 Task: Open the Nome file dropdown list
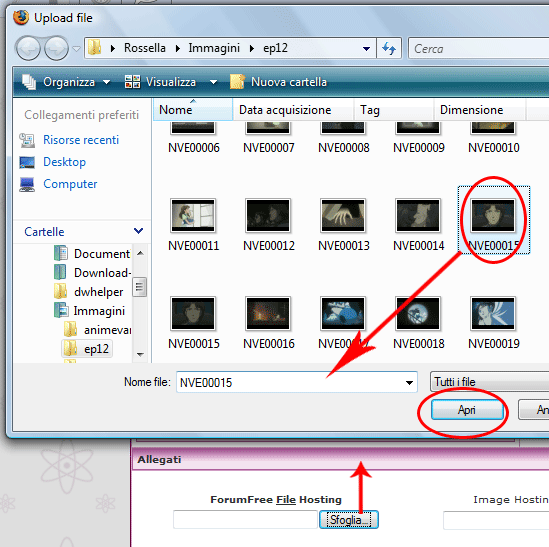coord(409,383)
